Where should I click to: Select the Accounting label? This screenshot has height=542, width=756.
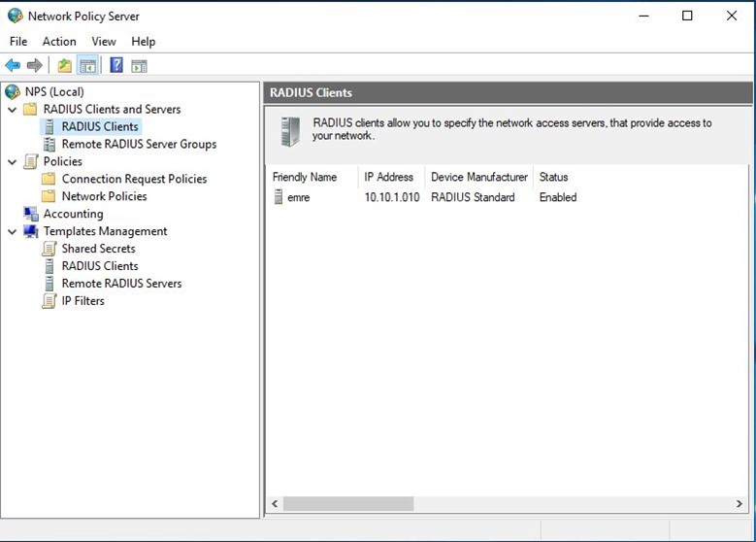coord(74,214)
